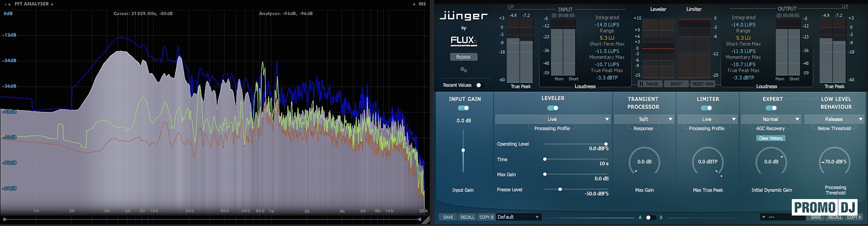Click the Processing Threshold knob
The height and width of the screenshot is (226, 868).
coord(834,162)
